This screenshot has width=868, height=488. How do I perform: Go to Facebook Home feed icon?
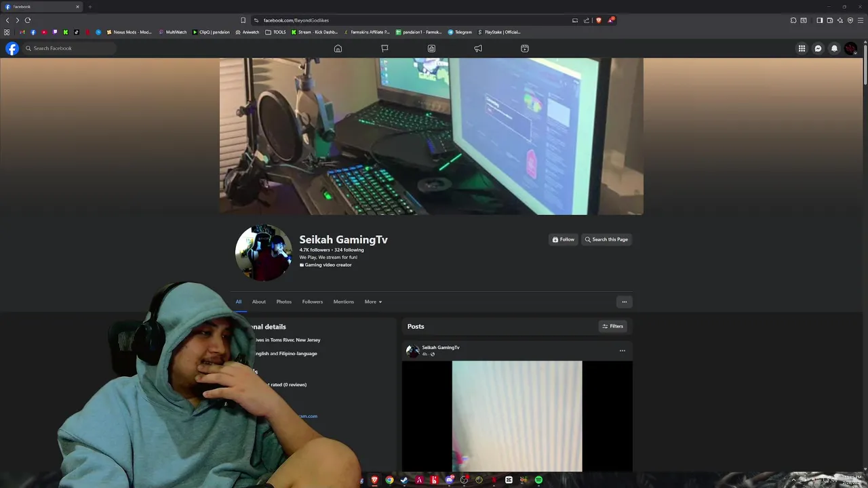338,48
